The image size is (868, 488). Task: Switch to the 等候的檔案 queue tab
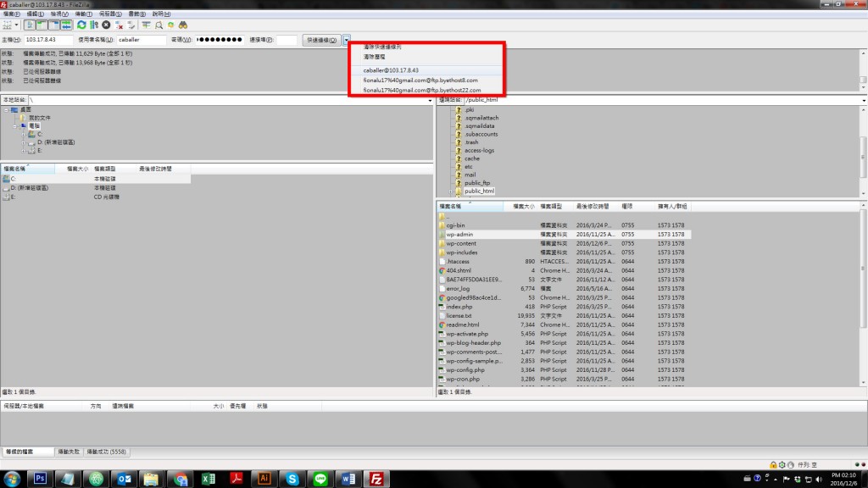coord(28,452)
